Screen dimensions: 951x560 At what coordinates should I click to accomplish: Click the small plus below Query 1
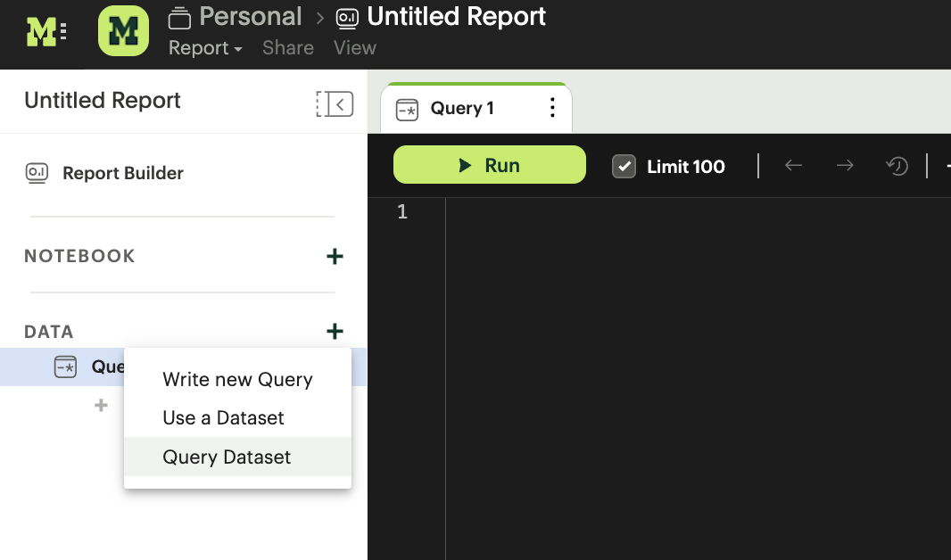point(100,405)
